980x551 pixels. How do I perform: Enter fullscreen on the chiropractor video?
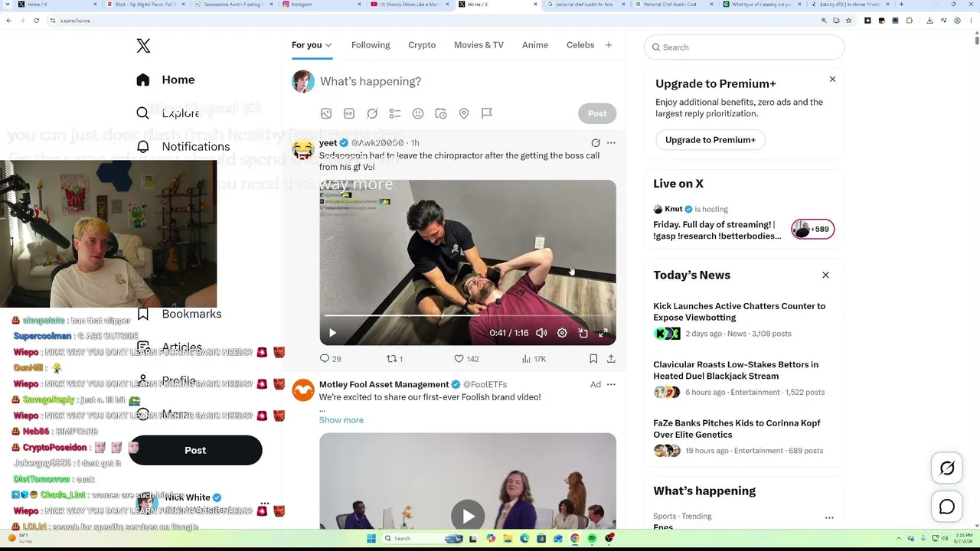[603, 333]
